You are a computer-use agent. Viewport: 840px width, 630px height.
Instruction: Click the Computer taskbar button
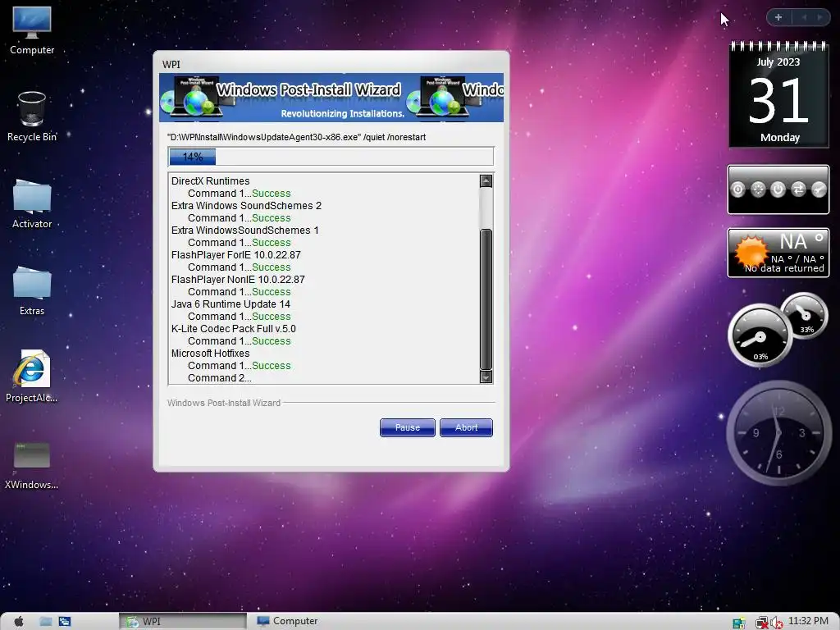[x=287, y=621]
